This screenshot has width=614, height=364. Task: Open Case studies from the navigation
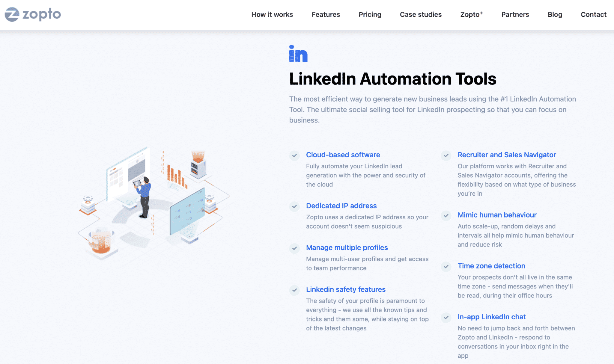[421, 14]
